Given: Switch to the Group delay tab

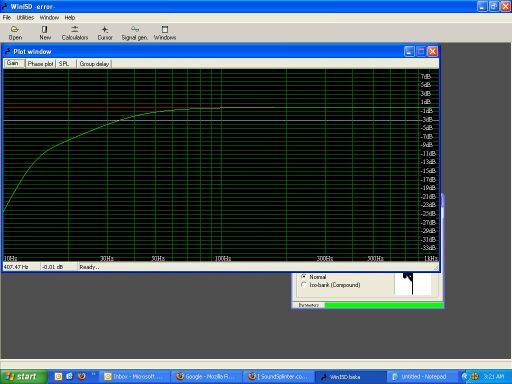Looking at the screenshot, I should click(x=94, y=64).
